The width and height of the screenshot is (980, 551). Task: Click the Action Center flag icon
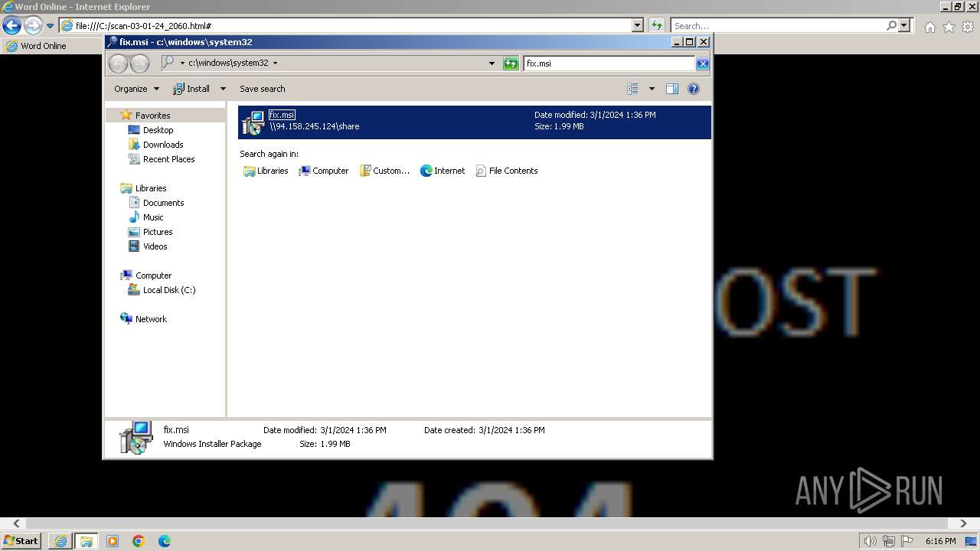[907, 541]
